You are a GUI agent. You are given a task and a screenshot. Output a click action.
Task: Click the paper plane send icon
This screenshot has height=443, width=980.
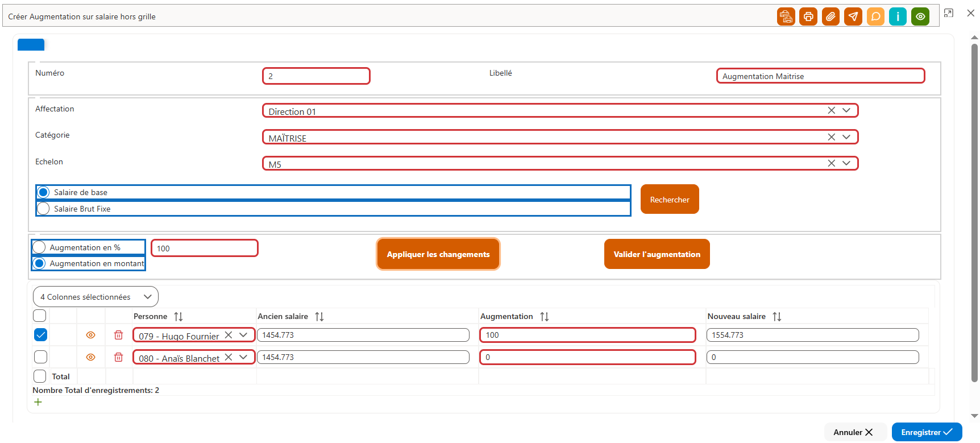point(853,16)
